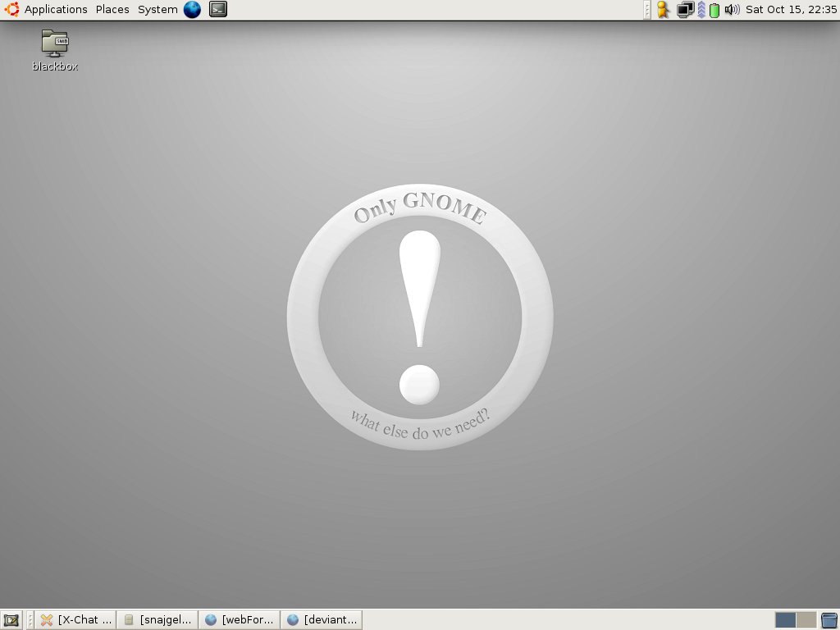The image size is (840, 630).
Task: Click the Ubuntu logo in the top panel
Action: click(11, 9)
